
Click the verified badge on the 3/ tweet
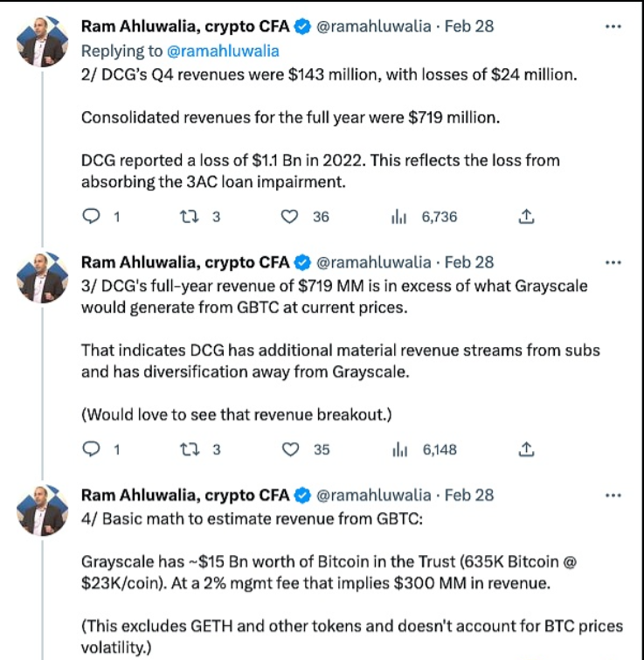tap(303, 261)
